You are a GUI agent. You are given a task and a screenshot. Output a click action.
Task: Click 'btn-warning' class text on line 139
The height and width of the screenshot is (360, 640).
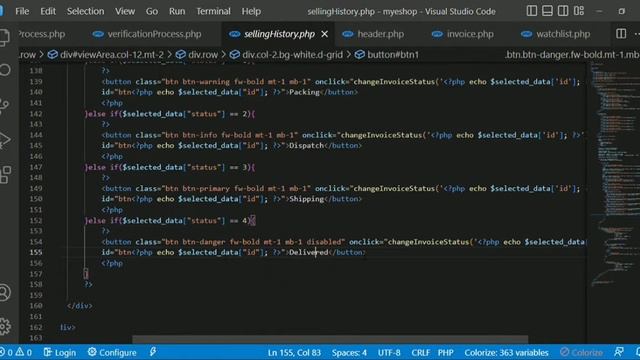[206, 82]
